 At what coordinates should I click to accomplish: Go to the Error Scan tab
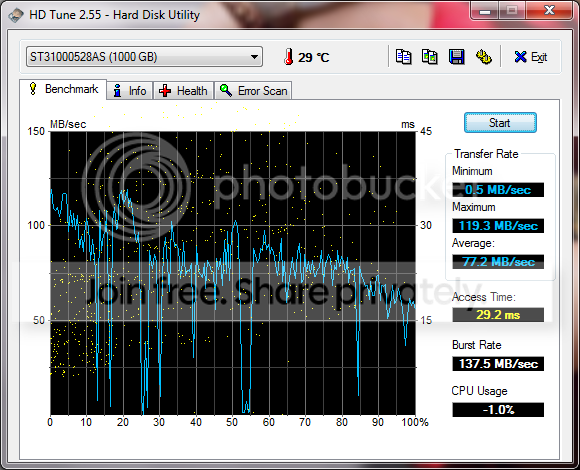(x=253, y=91)
